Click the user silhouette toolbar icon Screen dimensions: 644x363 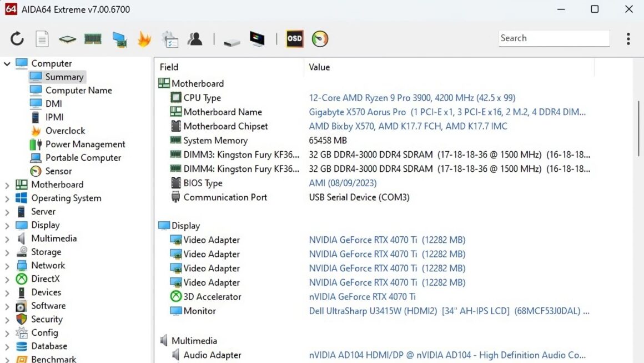coord(195,39)
